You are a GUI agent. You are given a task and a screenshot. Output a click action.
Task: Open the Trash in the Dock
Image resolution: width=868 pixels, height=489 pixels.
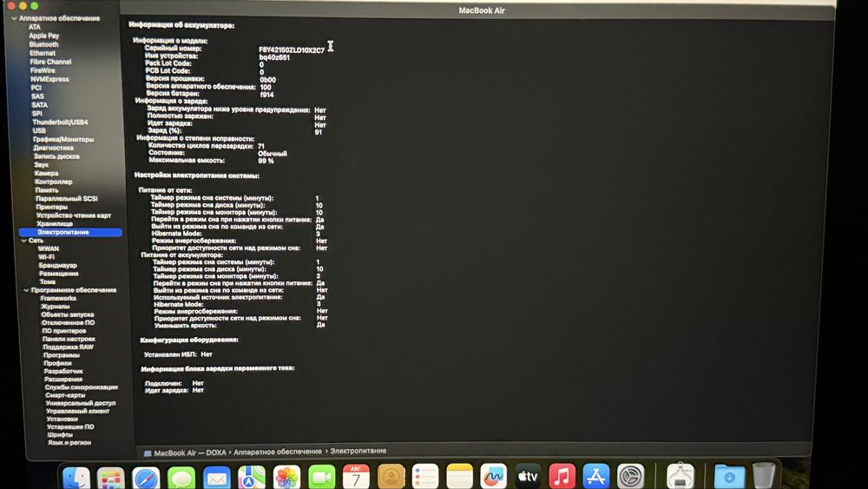(764, 476)
